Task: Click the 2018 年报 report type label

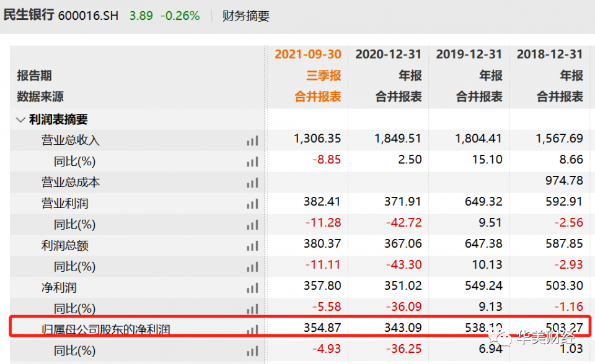Action: [571, 76]
